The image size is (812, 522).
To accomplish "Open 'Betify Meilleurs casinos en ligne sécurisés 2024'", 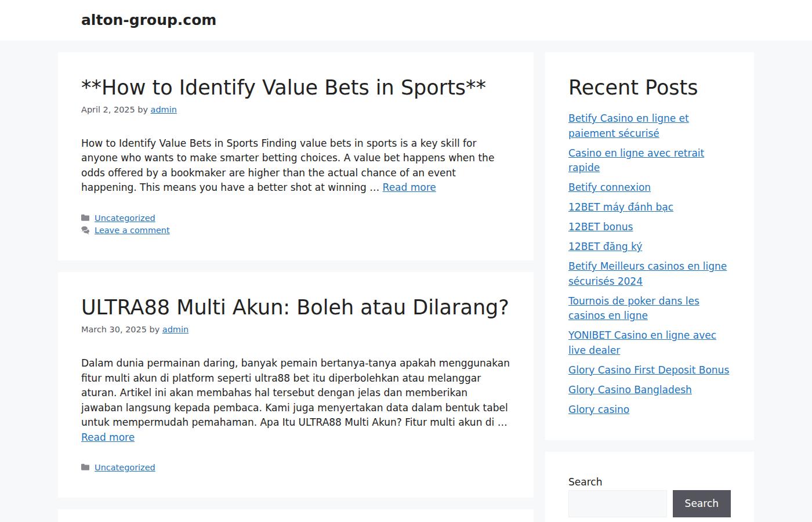I will 647,274.
